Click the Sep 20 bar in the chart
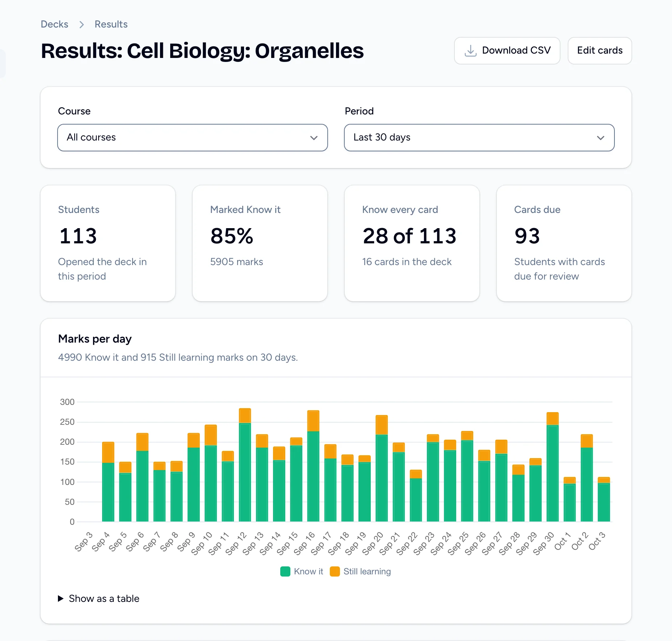Screen dimensions: 672x641 click(382, 468)
